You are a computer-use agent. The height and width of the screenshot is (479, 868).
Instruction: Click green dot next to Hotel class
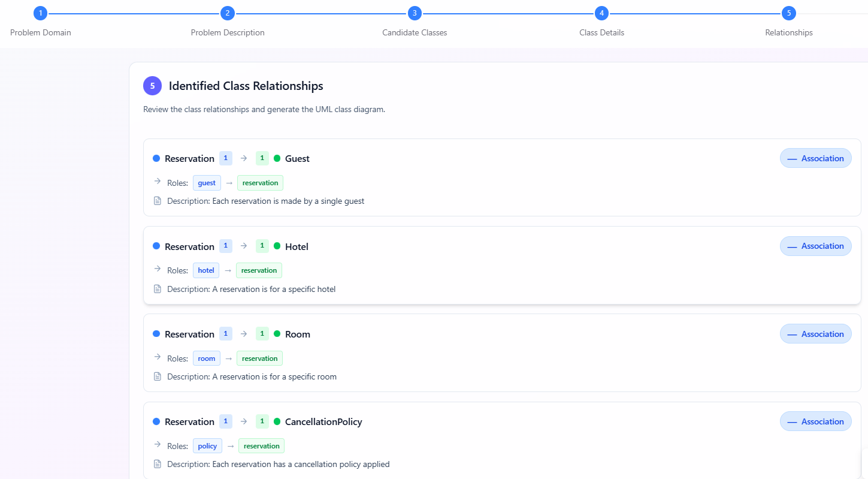[277, 246]
